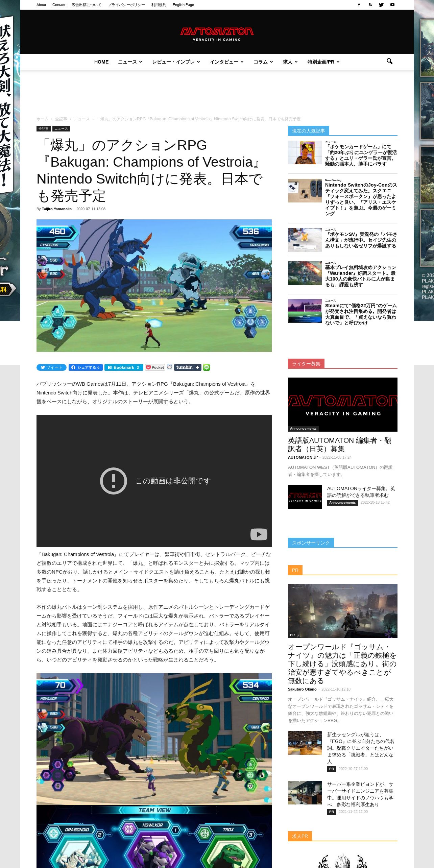Open the YouTube icon in the top bar
Image resolution: width=434 pixels, height=868 pixels.
click(392, 5)
